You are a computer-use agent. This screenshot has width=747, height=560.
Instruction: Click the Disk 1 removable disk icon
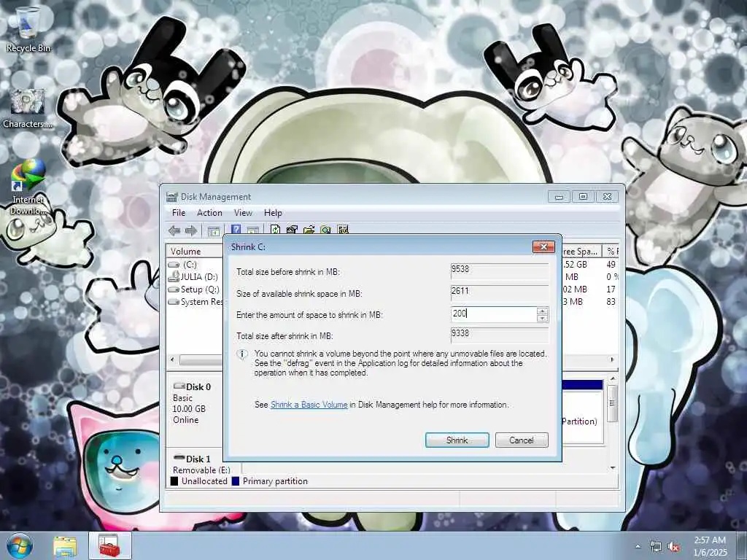click(x=179, y=458)
